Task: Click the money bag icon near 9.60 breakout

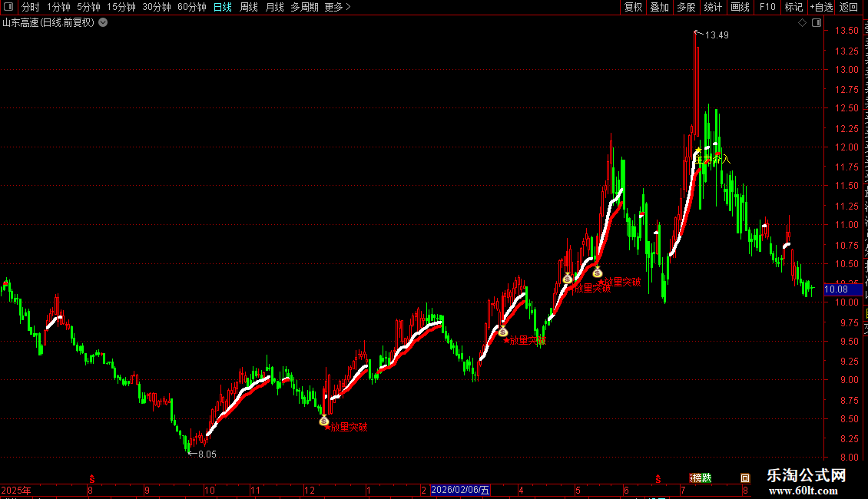Action: (x=502, y=332)
